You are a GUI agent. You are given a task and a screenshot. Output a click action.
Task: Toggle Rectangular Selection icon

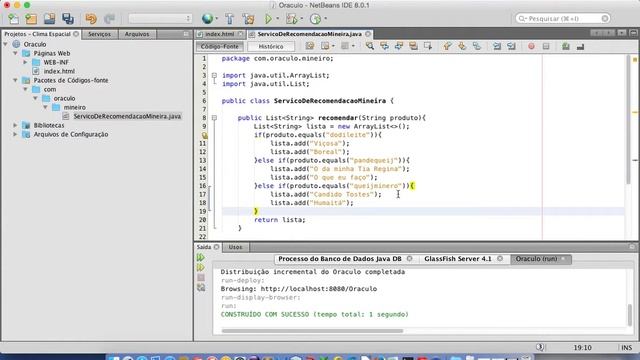coord(428,47)
